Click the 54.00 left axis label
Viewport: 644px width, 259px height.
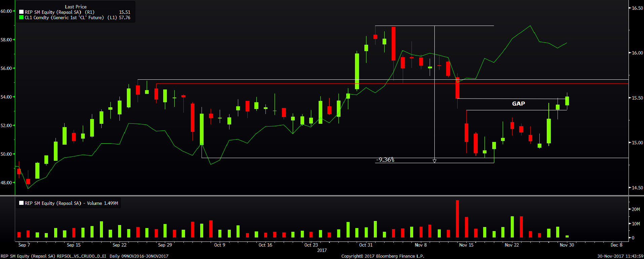(x=6, y=97)
